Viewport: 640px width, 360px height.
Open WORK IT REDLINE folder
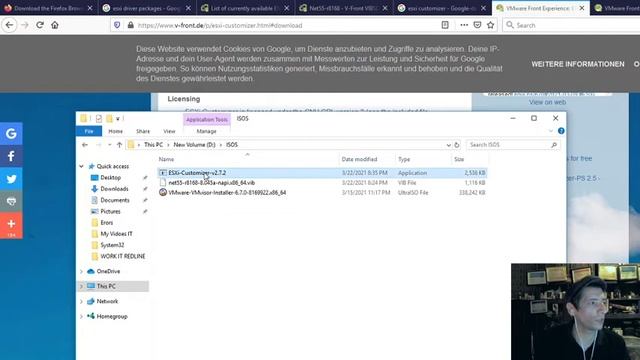coord(122,256)
